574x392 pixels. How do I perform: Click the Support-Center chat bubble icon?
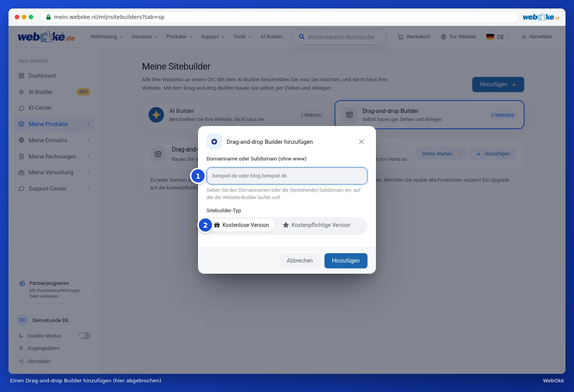[21, 189]
